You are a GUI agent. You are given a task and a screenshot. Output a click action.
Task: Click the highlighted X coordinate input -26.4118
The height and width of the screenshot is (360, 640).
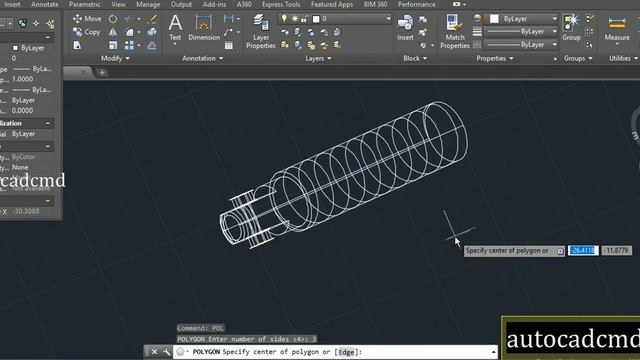(583, 250)
